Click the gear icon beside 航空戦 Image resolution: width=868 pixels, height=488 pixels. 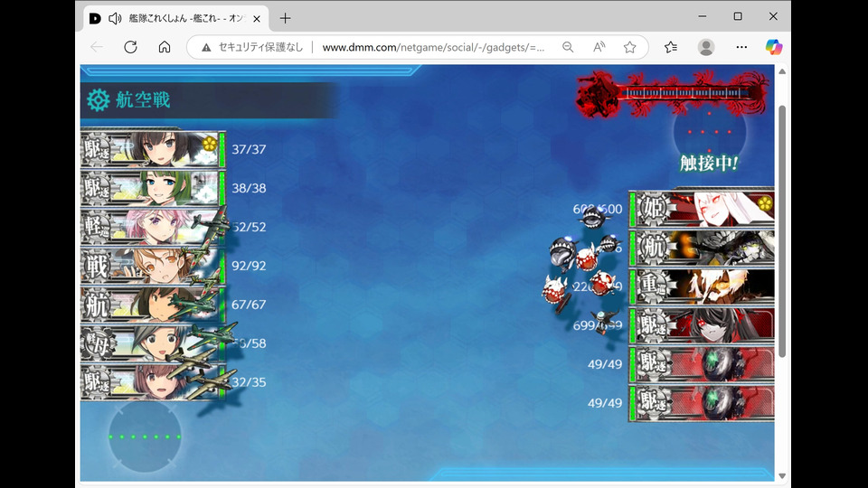(99, 100)
